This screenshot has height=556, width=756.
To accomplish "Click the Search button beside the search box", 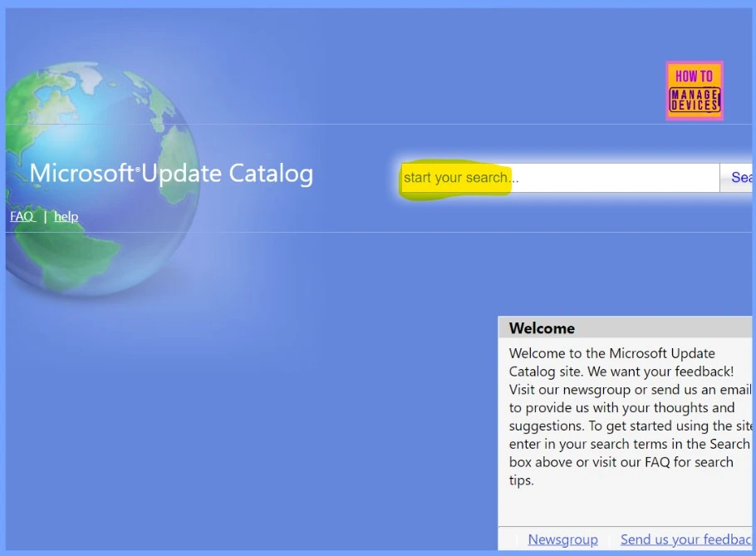I will click(x=738, y=178).
